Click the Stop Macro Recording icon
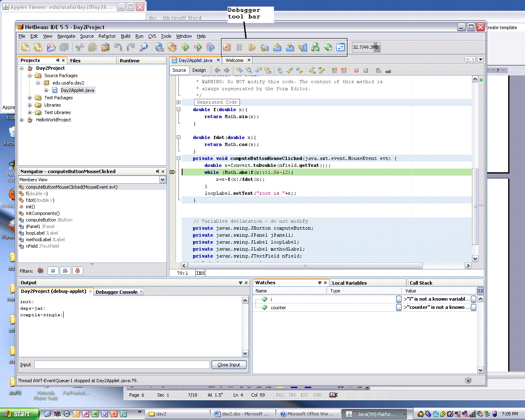Screen dimensions: 525x420 pos(366,70)
